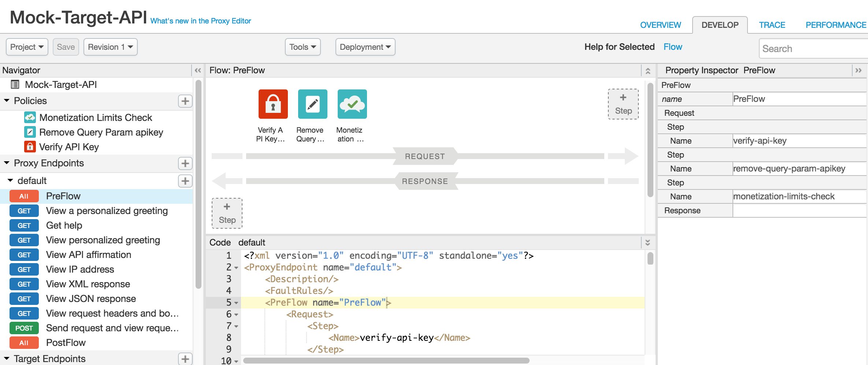Click the Flow help link
868x365 pixels.
click(x=673, y=47)
